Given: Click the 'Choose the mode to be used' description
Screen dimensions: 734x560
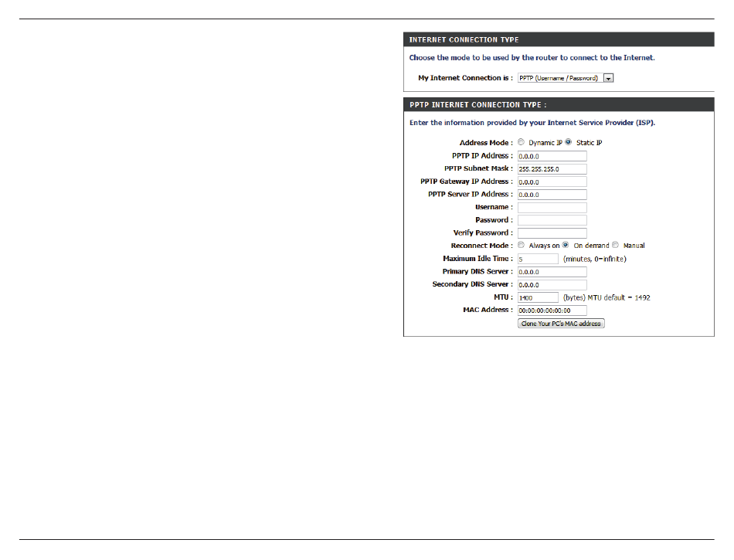Looking at the screenshot, I should [x=532, y=57].
